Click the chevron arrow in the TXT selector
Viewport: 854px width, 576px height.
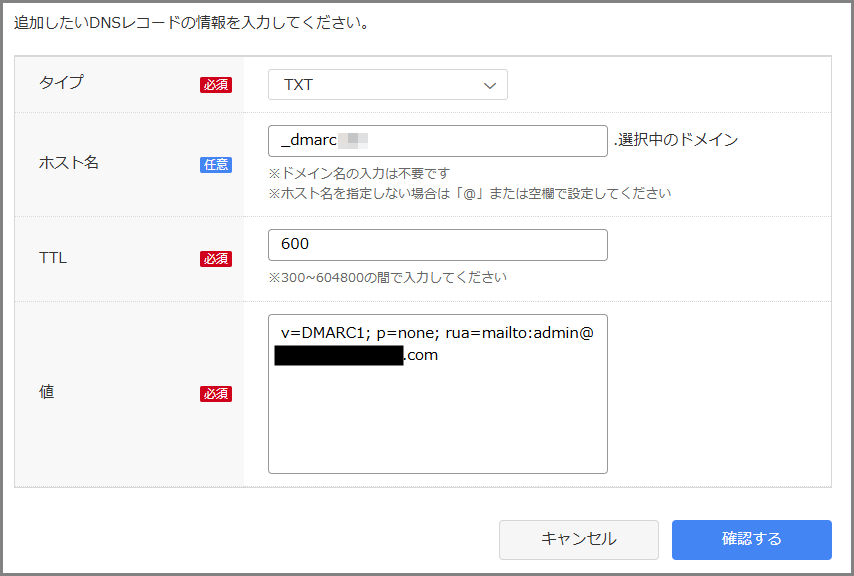click(490, 86)
